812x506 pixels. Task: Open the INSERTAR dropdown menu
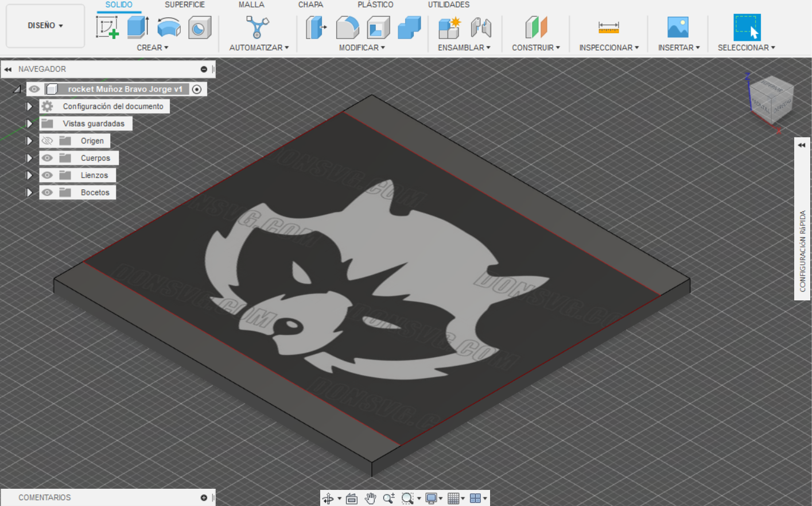tap(679, 48)
